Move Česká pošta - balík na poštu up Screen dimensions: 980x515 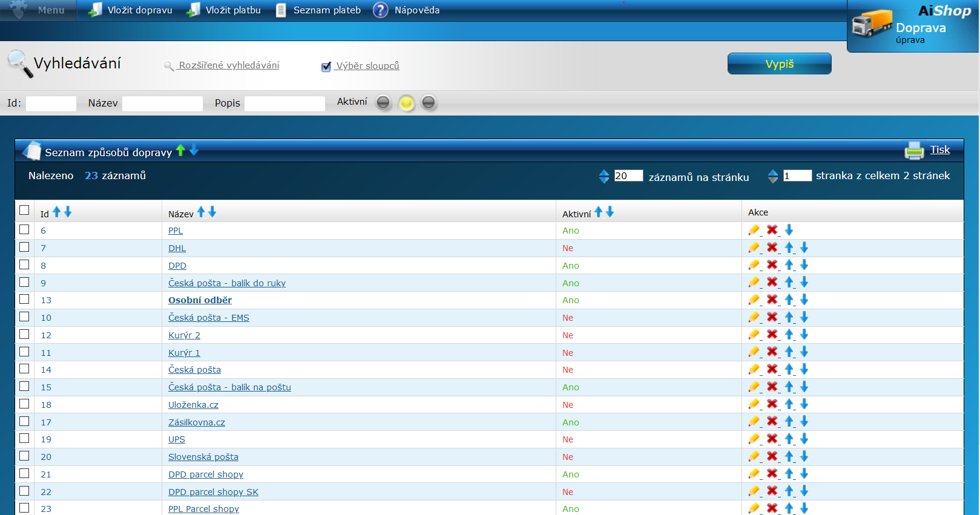point(789,387)
